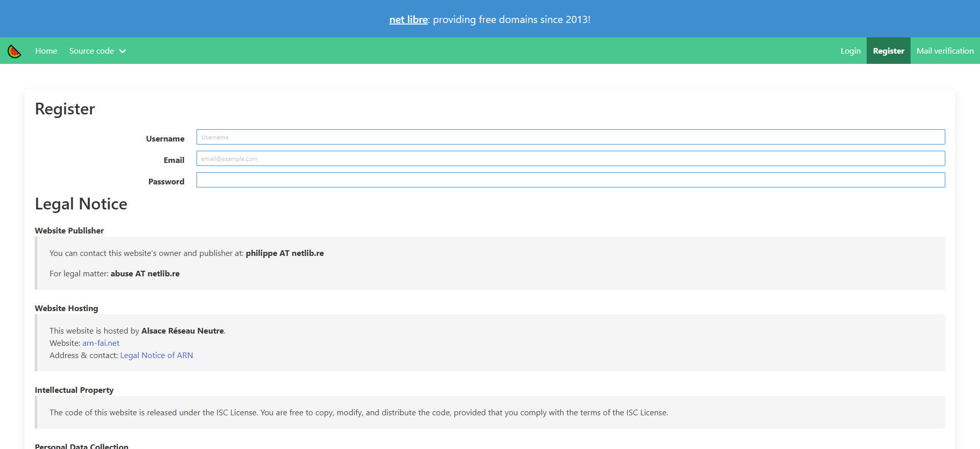Viewport: 980px width, 449px height.
Task: Click the abuse AT netlib.re contact text
Action: coord(145,274)
